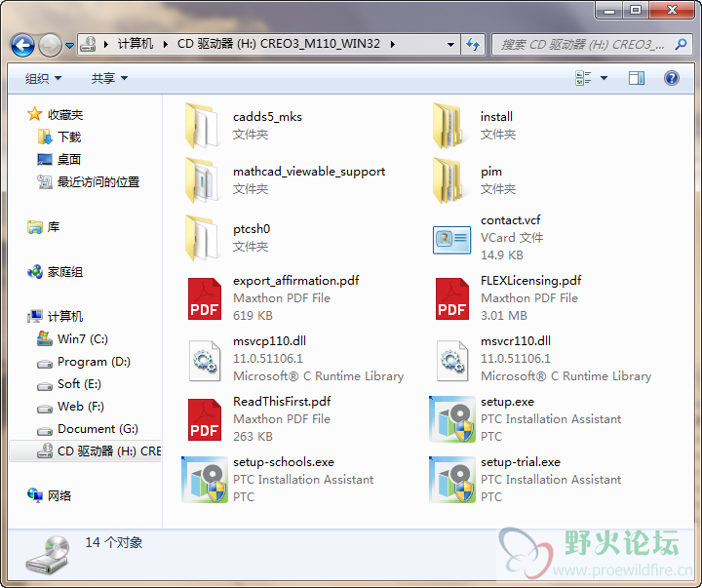
Task: Click the 网络 network icon
Action: tap(35, 495)
